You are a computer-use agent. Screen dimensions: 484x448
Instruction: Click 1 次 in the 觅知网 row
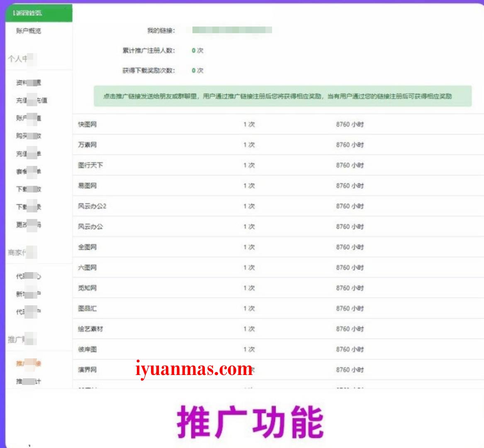pyautogui.click(x=249, y=288)
